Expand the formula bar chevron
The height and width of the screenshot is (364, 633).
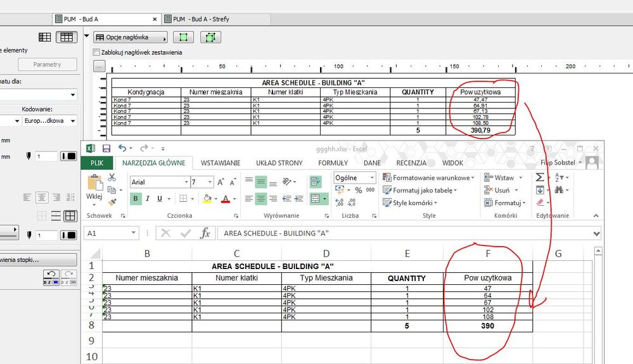597,234
